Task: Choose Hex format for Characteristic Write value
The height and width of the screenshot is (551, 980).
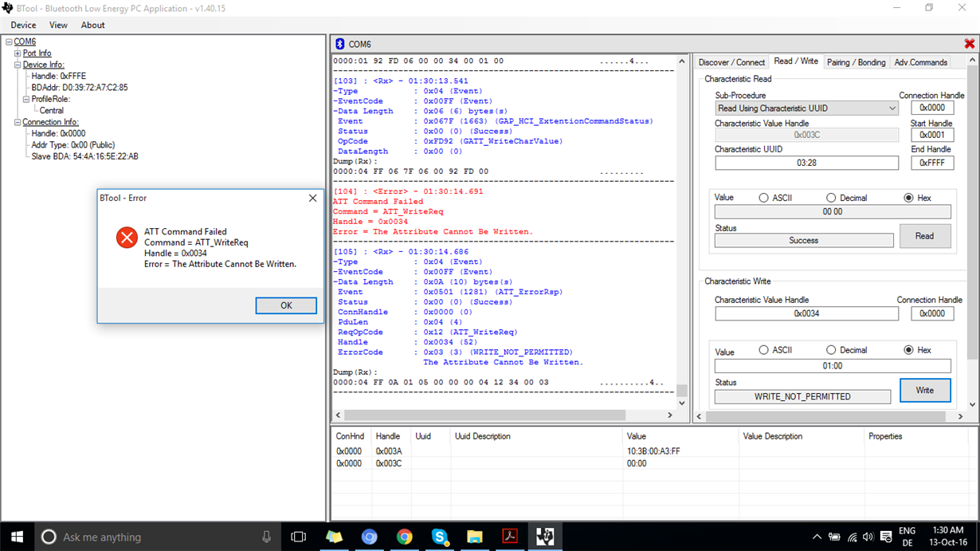Action: [x=908, y=350]
